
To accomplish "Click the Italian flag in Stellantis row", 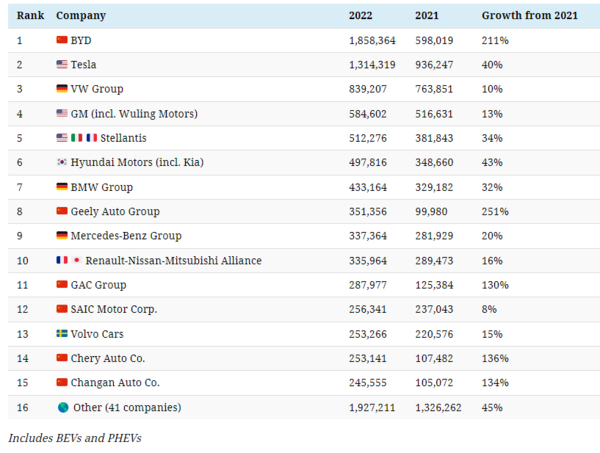I will pos(77,138).
